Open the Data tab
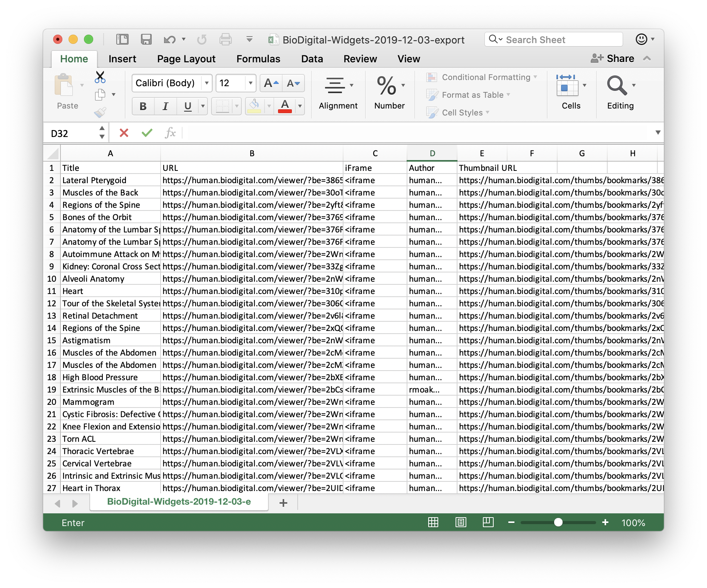 click(312, 59)
